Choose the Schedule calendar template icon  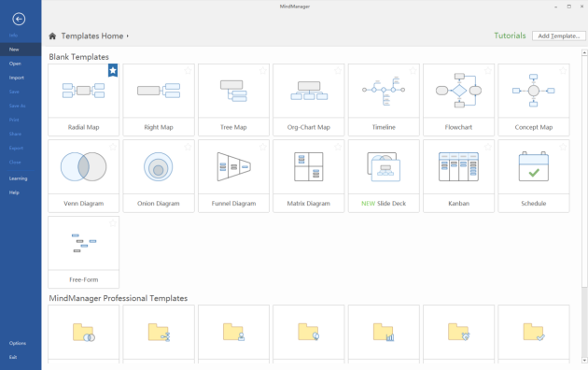[x=533, y=166]
